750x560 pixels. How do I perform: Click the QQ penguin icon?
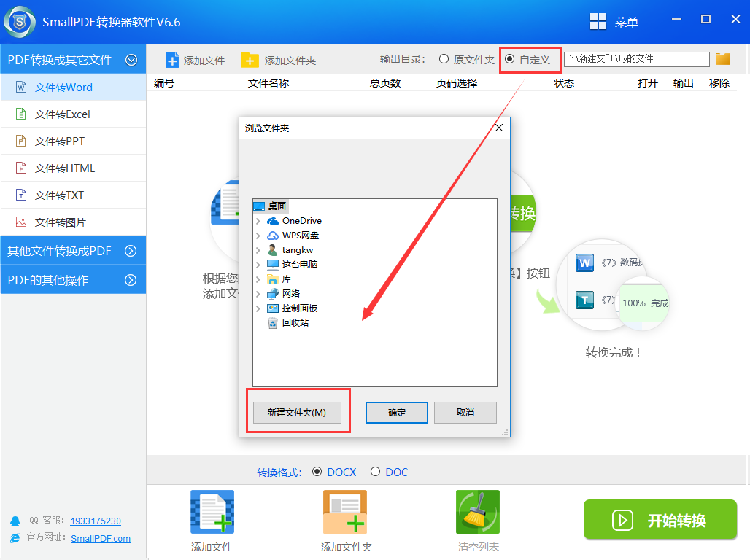(x=15, y=521)
